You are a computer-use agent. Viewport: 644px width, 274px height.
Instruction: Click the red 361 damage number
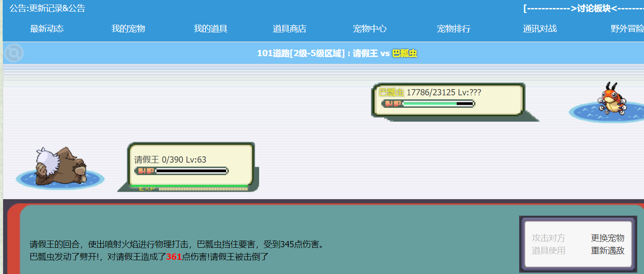(174, 257)
